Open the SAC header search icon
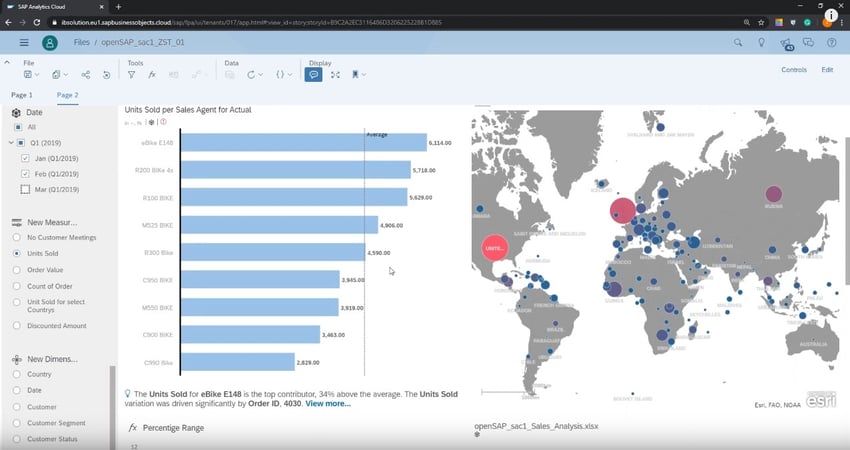Image resolution: width=850 pixels, height=450 pixels. (x=738, y=42)
